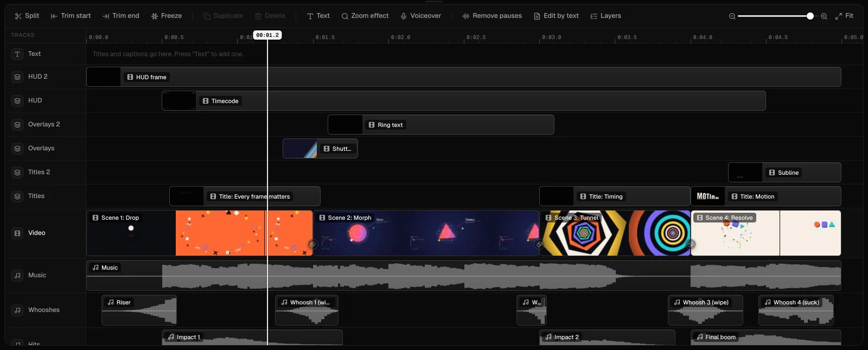Image resolution: width=868 pixels, height=350 pixels.
Task: Click the Overlays 2 track layer icon
Action: [x=17, y=125]
